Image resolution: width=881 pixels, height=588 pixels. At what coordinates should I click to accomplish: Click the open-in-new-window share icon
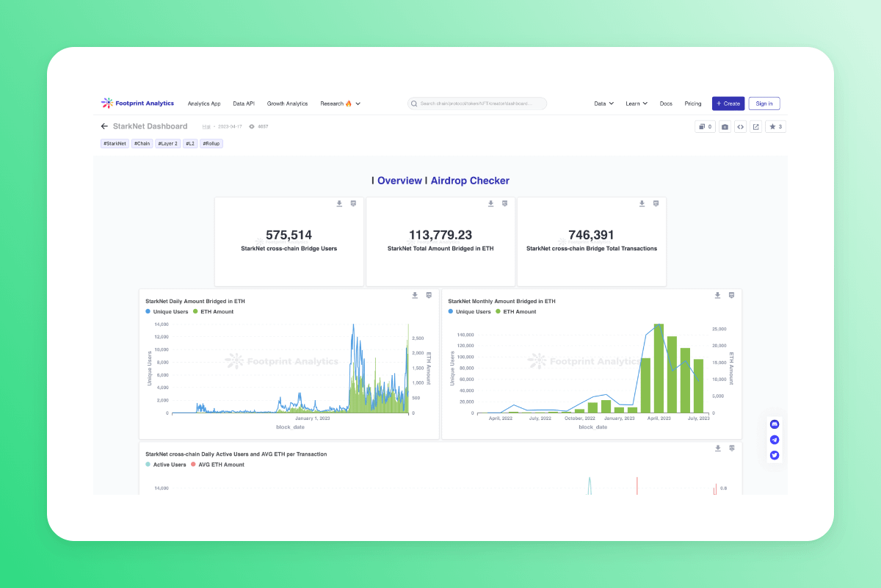(755, 127)
